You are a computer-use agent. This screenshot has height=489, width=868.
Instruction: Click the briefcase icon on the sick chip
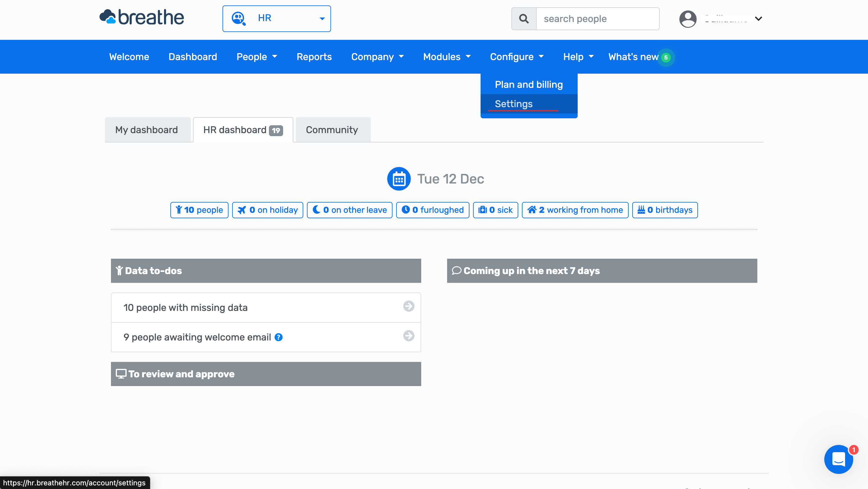pos(482,210)
